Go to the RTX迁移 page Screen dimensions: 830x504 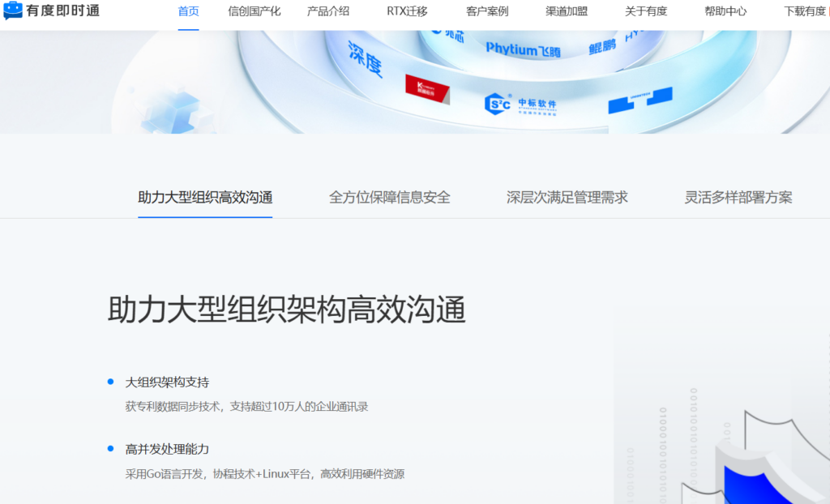tap(408, 11)
